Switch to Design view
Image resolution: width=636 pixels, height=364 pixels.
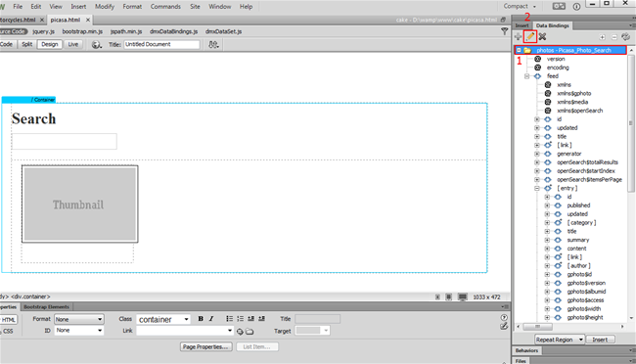[x=50, y=44]
